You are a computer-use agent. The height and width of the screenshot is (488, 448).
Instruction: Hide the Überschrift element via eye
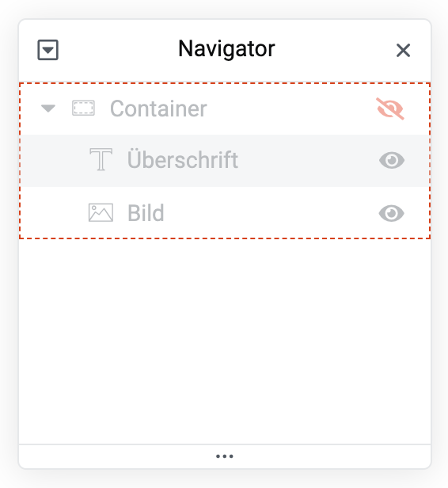[392, 161]
